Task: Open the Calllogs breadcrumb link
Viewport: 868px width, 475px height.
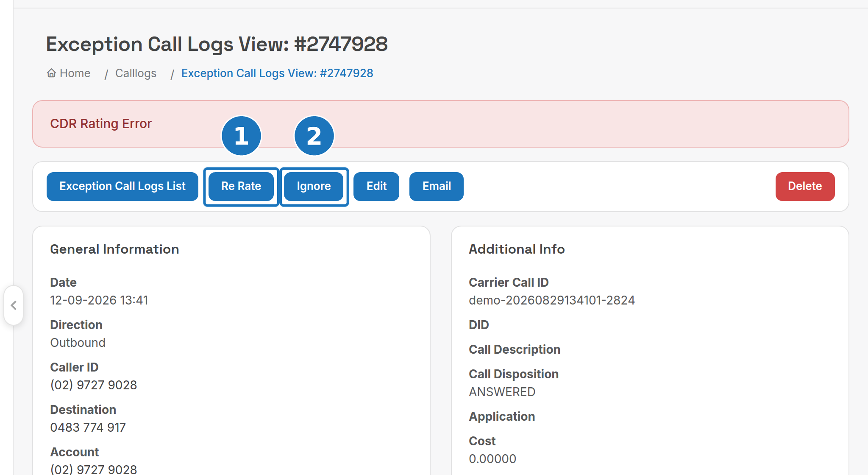Action: pos(136,73)
